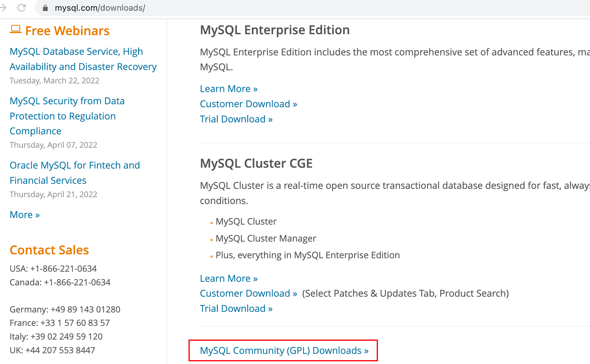Click Enterprise Edition Customer Download link
This screenshot has width=590, height=364.
coord(248,104)
